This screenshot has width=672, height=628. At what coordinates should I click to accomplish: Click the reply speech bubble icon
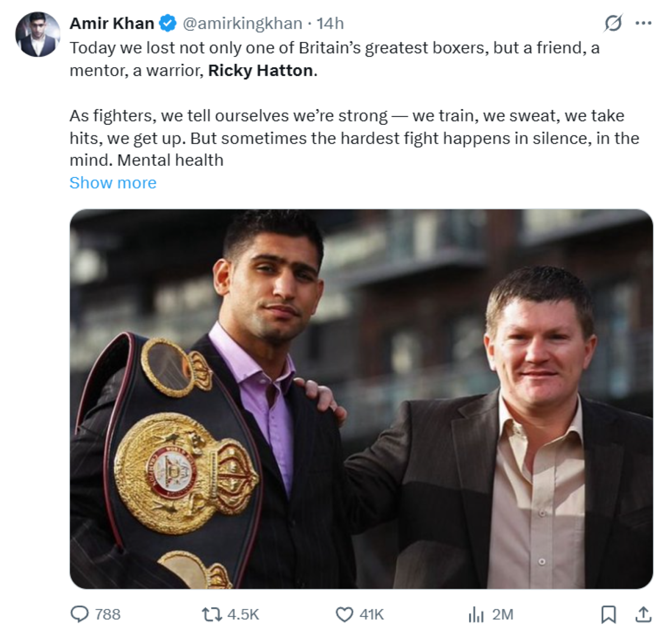pyautogui.click(x=80, y=615)
